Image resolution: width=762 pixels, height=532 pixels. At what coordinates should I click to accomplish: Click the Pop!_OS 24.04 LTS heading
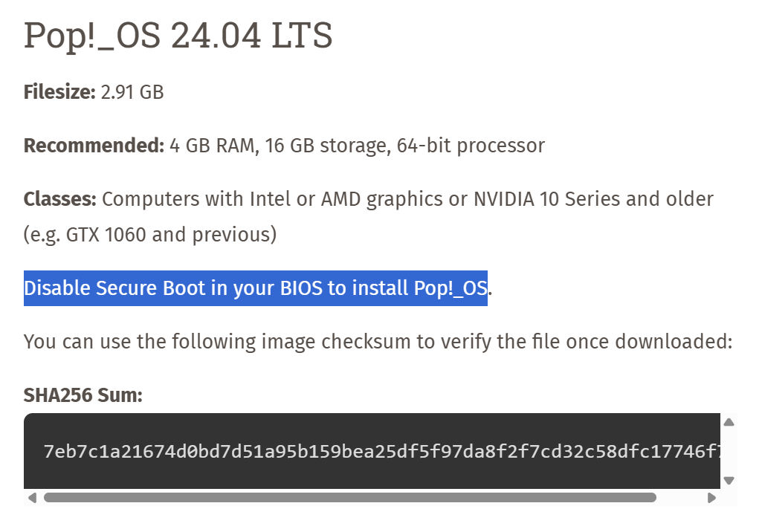click(x=178, y=36)
